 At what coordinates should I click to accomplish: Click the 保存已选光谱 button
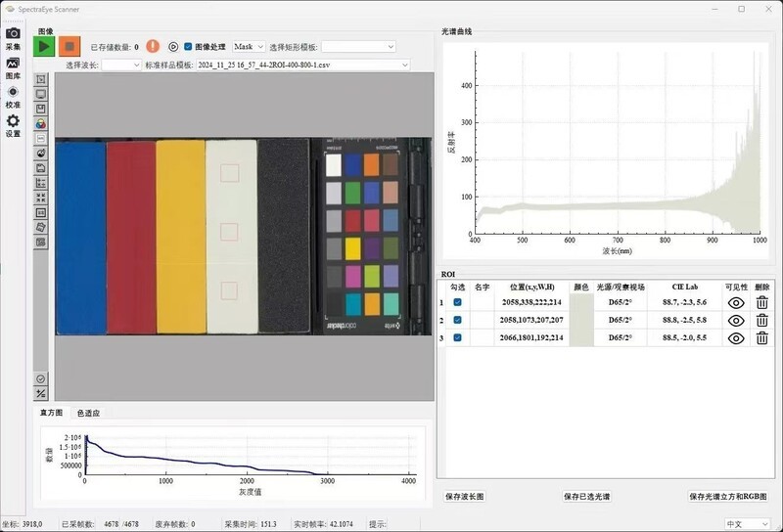pyautogui.click(x=586, y=496)
